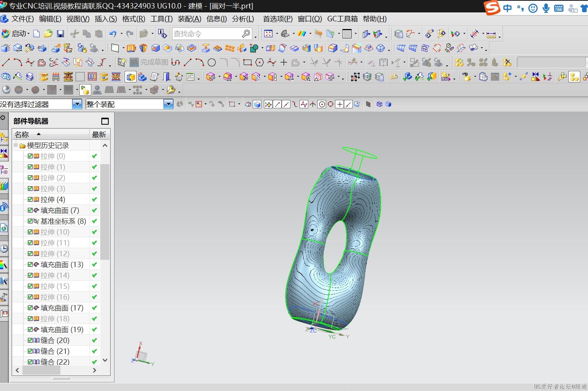This screenshot has height=391, width=588.
Task: Open the 装配(A) menu
Action: tap(190, 19)
